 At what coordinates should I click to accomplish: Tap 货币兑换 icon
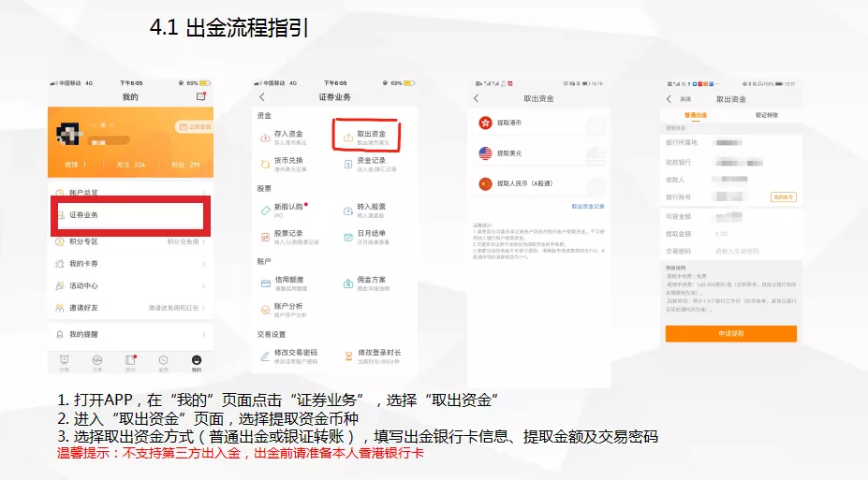(265, 164)
